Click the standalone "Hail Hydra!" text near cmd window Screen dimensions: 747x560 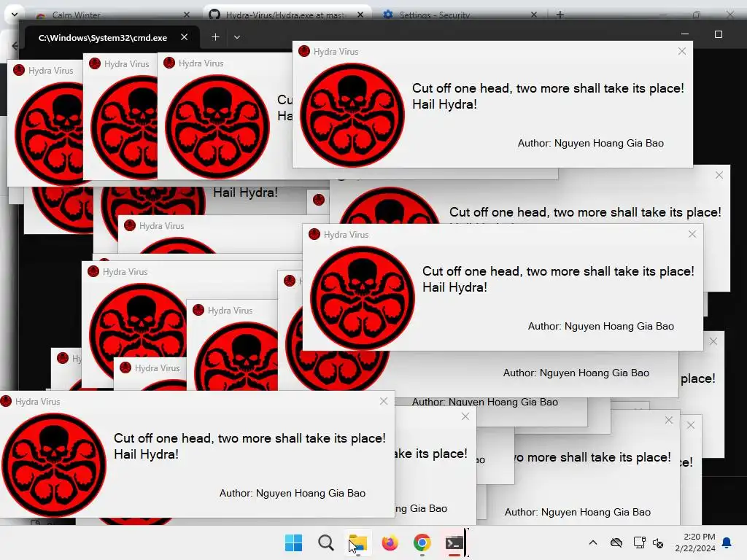coord(245,192)
